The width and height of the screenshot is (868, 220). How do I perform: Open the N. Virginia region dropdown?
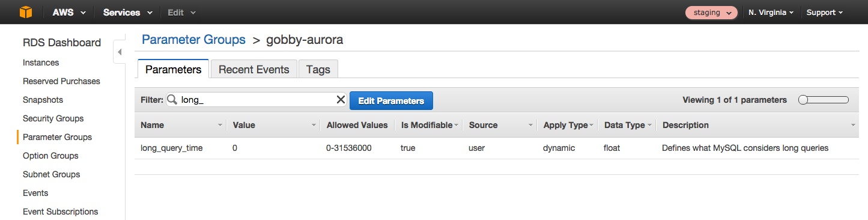click(771, 12)
